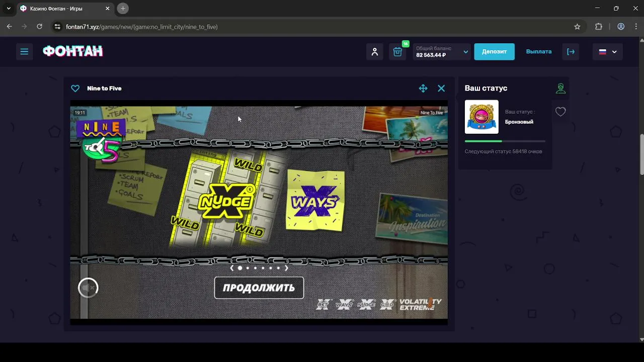Add Nine to Five to favorites
This screenshot has width=644, height=362.
pyautogui.click(x=75, y=88)
